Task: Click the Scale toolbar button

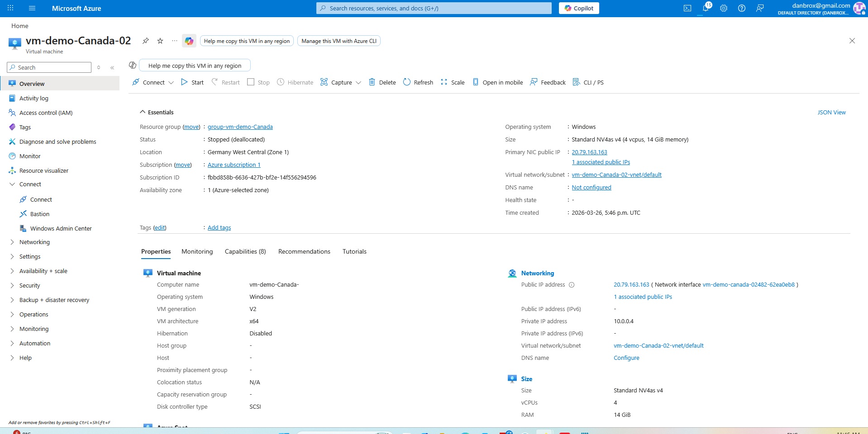Action: coord(453,82)
